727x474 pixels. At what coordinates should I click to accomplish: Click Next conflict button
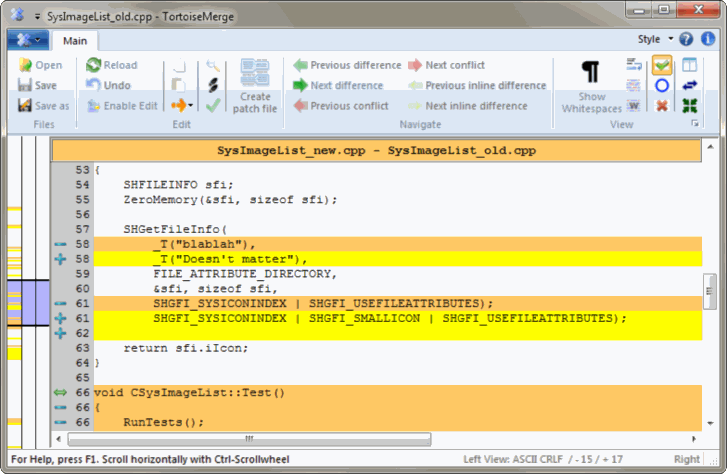[445, 65]
